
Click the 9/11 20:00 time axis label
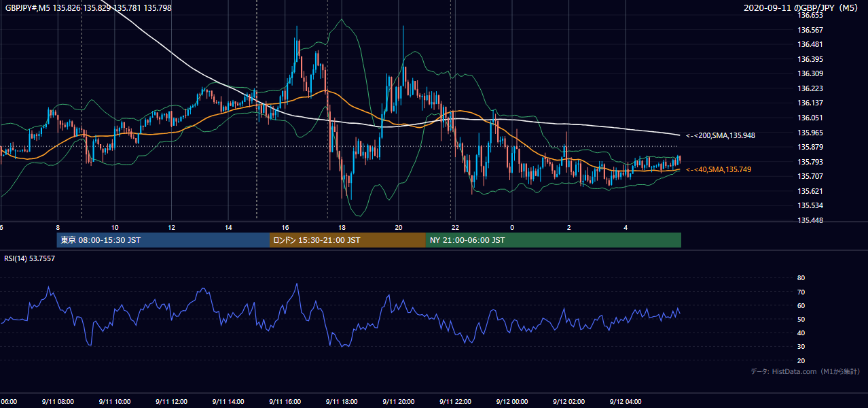pos(399,401)
